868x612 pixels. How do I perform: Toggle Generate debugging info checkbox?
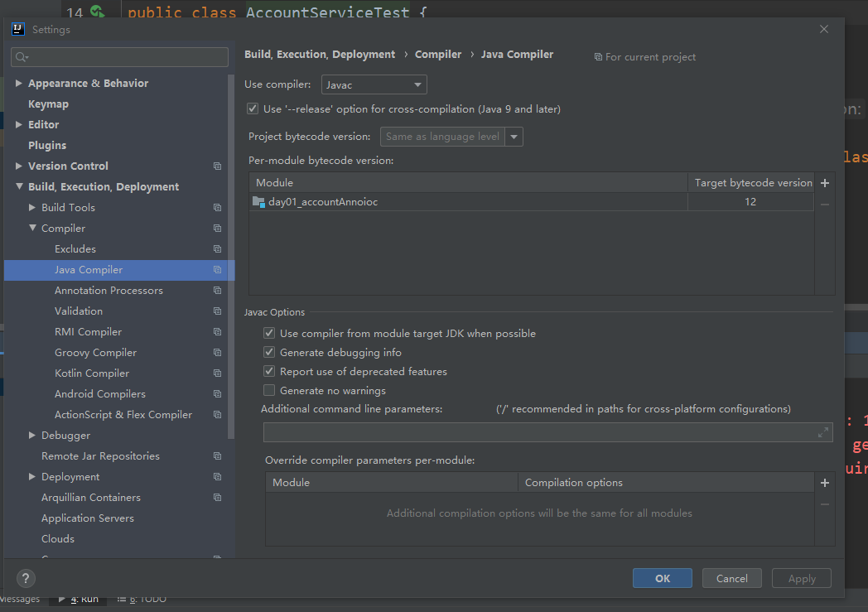point(269,352)
